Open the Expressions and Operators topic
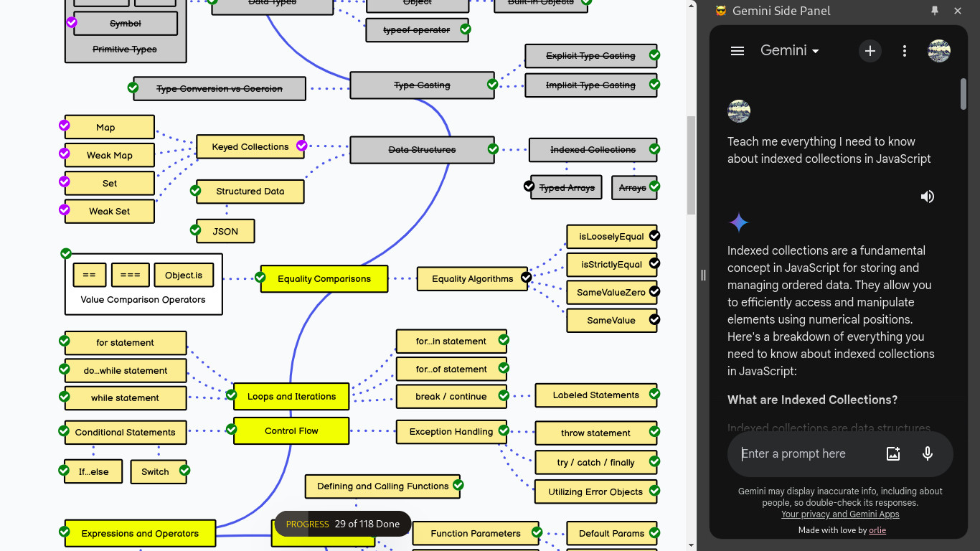The width and height of the screenshot is (980, 551). pyautogui.click(x=140, y=534)
